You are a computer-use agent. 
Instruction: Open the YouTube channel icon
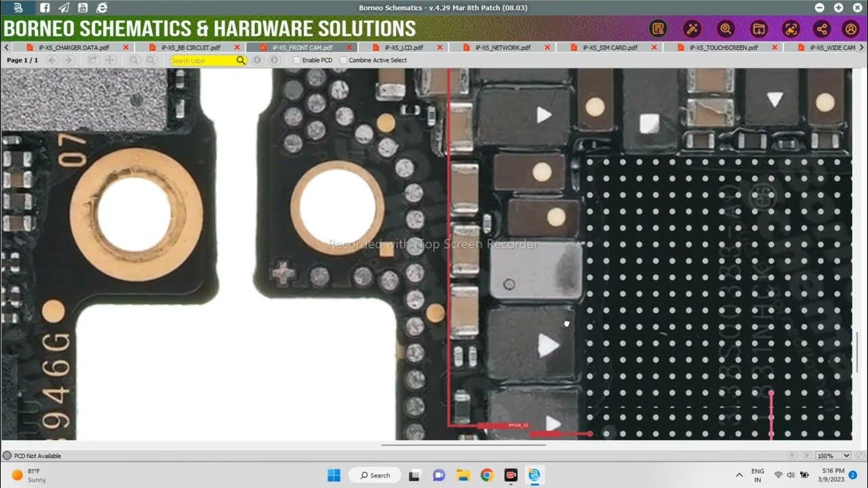[x=83, y=7]
